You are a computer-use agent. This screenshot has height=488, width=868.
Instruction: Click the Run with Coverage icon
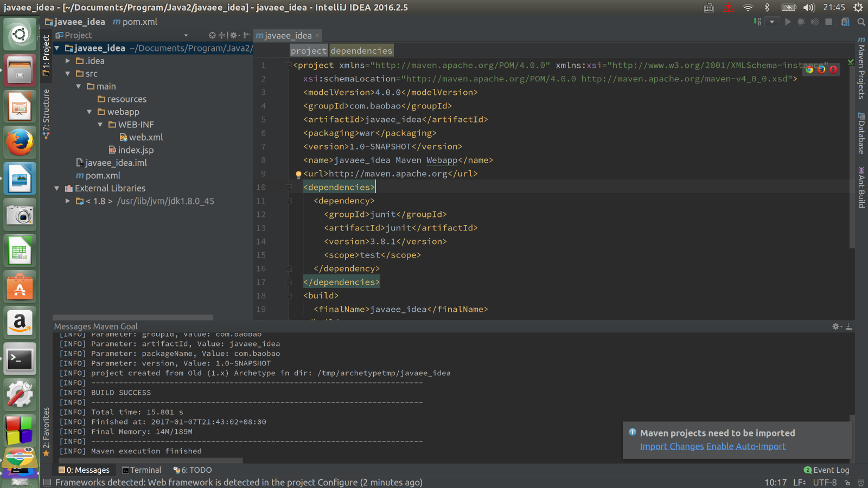pos(815,22)
